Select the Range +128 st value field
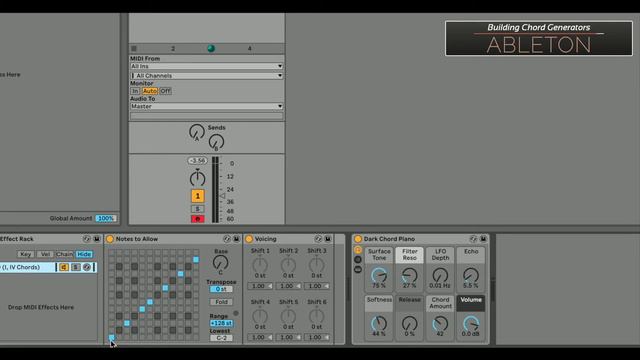Image resolution: width=640 pixels, height=360 pixels. (221, 323)
